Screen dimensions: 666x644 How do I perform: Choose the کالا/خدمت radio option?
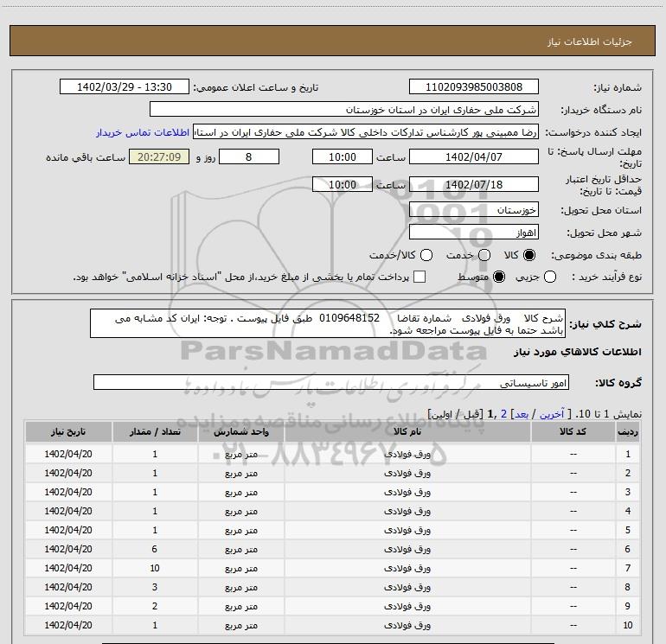(x=425, y=256)
